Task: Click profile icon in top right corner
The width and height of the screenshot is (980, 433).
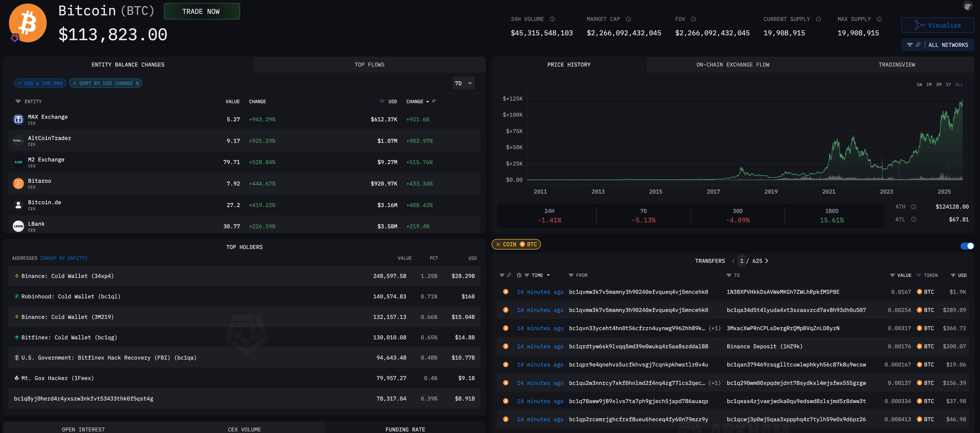Action: click(968, 6)
